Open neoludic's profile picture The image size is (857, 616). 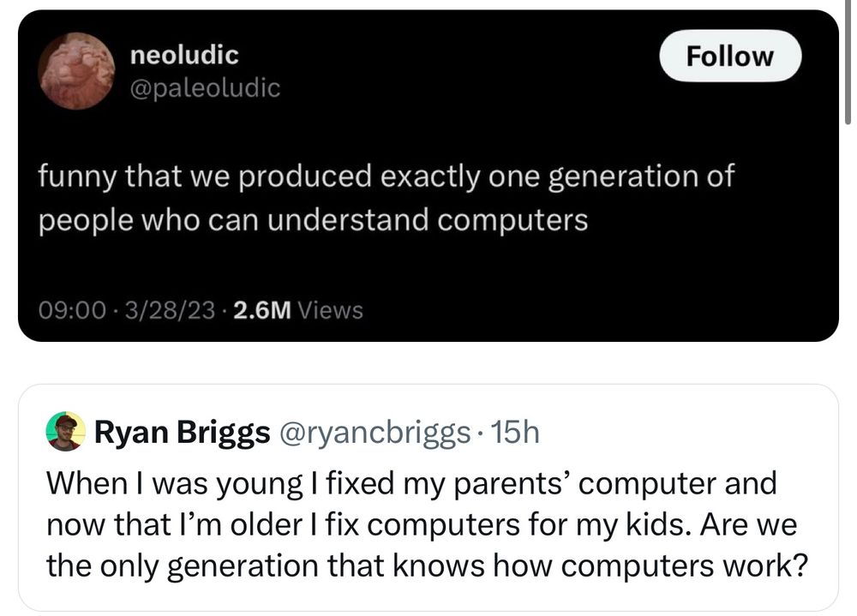(x=78, y=71)
